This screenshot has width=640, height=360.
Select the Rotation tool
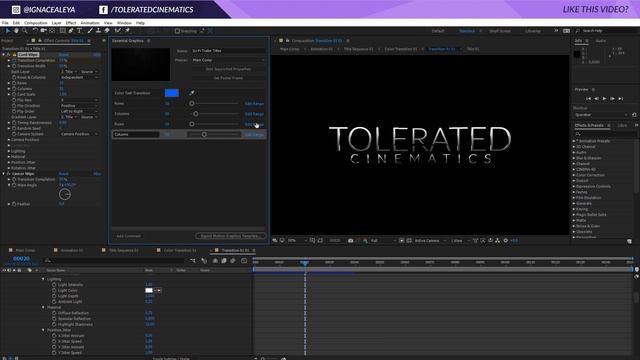point(35,31)
